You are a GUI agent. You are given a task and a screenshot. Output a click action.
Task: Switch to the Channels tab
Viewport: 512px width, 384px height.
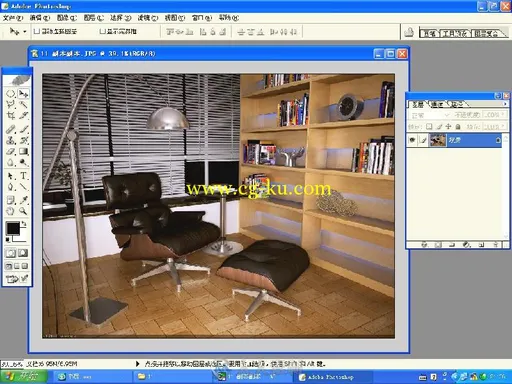tap(437, 105)
